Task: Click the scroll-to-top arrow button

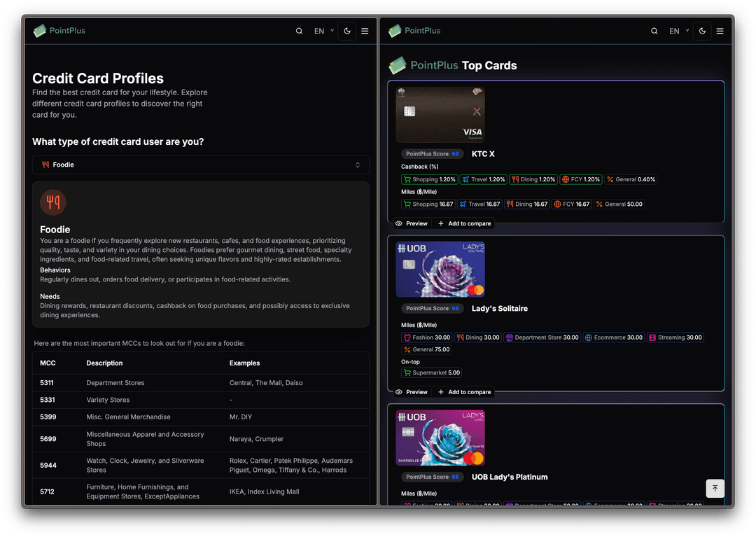Action: [715, 489]
